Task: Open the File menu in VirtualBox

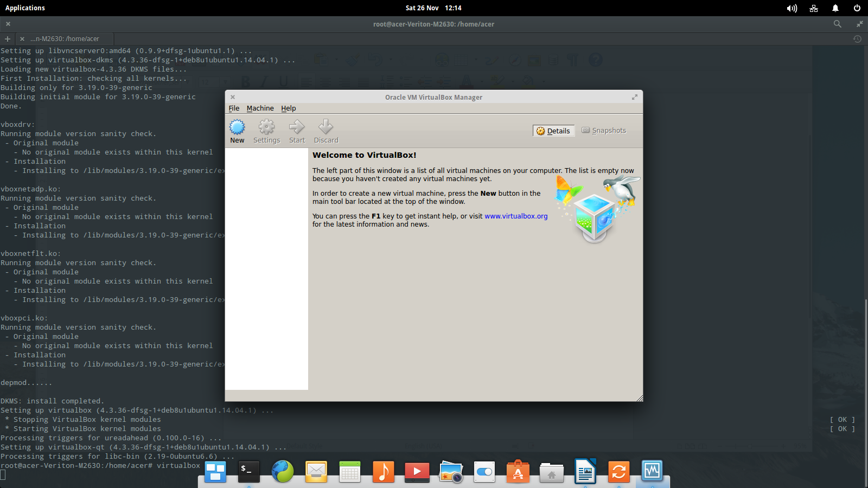Action: click(234, 108)
